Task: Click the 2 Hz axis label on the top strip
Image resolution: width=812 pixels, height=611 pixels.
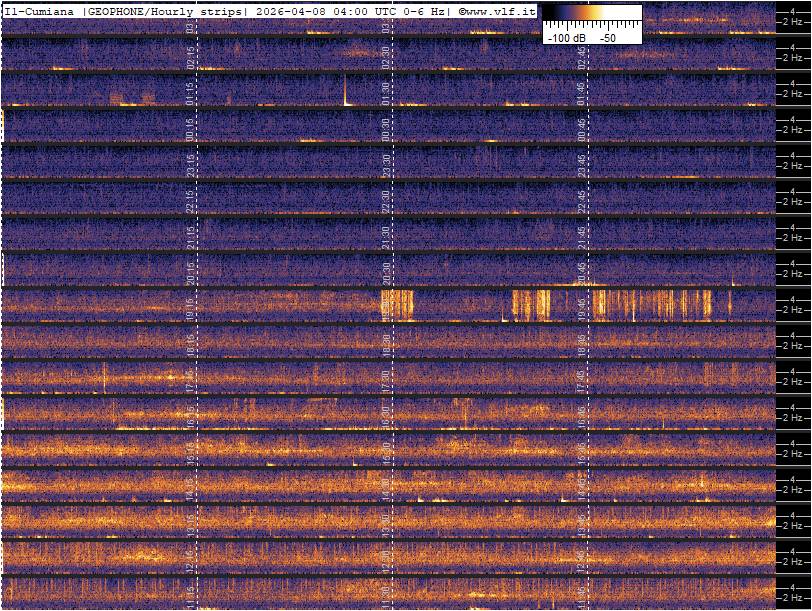Action: pyautogui.click(x=793, y=22)
